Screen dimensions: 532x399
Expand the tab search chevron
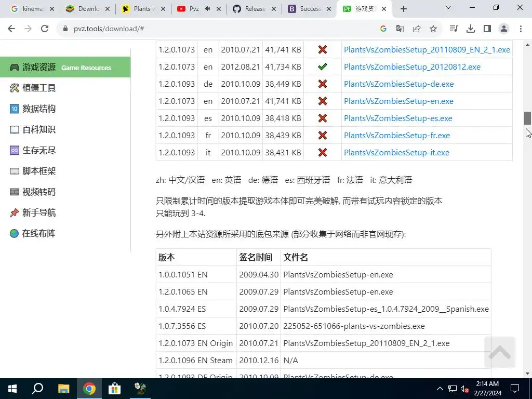(448, 7)
